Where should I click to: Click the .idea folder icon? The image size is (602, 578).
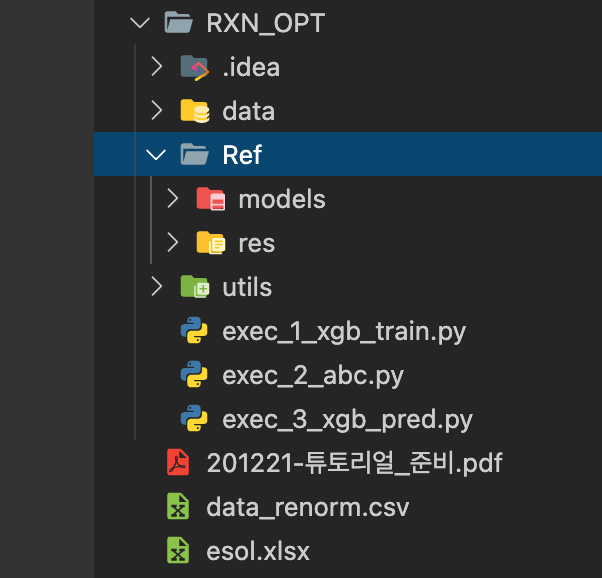coord(195,68)
